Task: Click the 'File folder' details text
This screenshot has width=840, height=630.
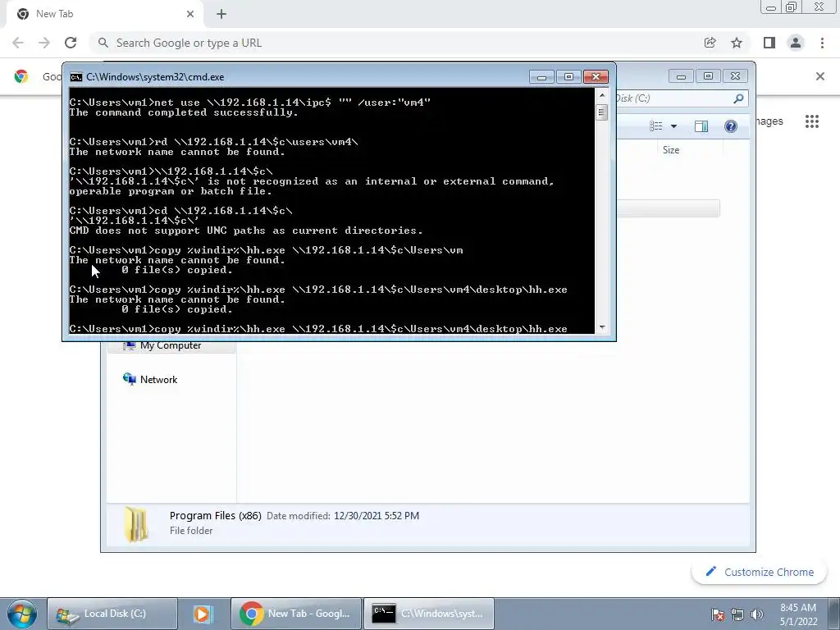Action: 191,531
